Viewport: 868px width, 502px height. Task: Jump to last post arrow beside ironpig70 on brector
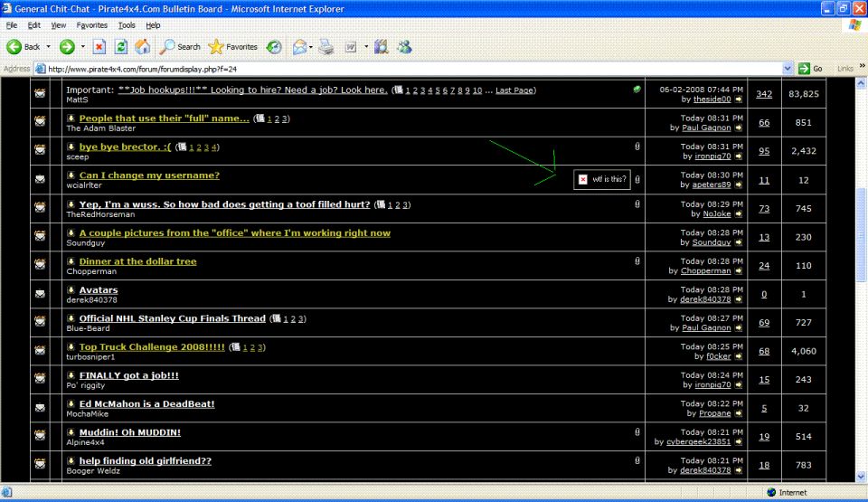click(739, 156)
